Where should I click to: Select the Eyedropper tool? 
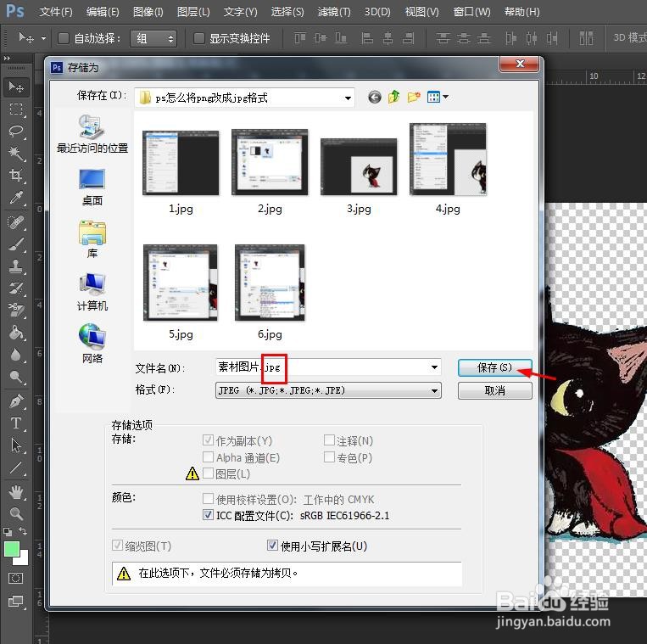pyautogui.click(x=16, y=198)
